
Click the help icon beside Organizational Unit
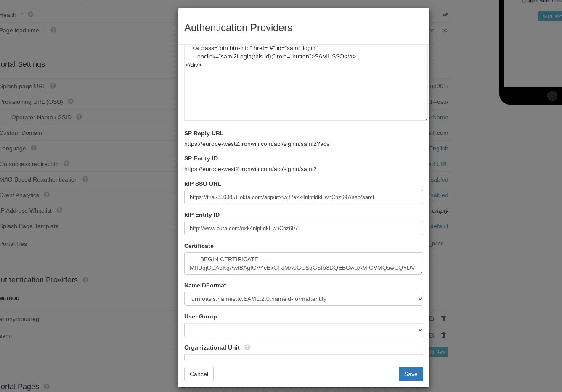click(x=247, y=347)
